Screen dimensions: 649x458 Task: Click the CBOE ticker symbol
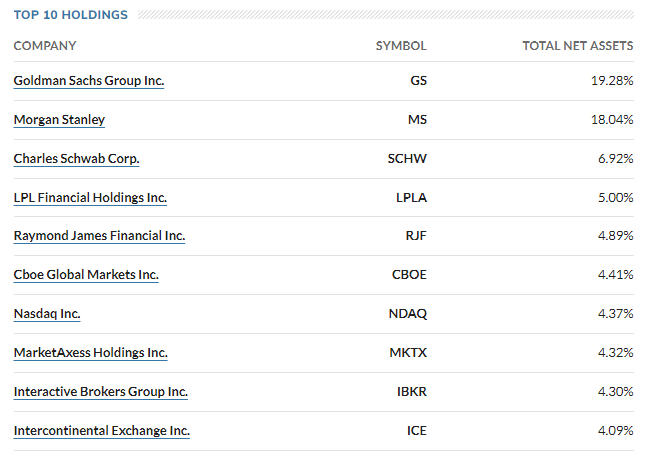pyautogui.click(x=409, y=275)
